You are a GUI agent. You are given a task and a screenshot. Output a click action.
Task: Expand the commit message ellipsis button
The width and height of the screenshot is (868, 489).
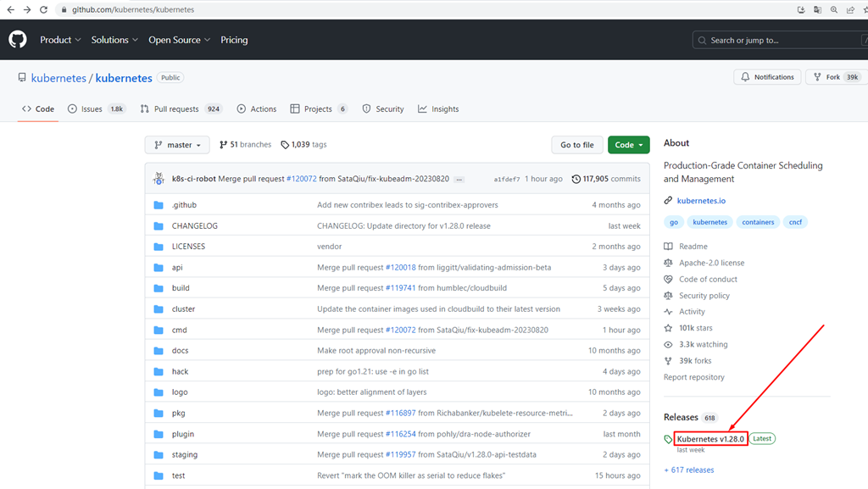tap(459, 179)
